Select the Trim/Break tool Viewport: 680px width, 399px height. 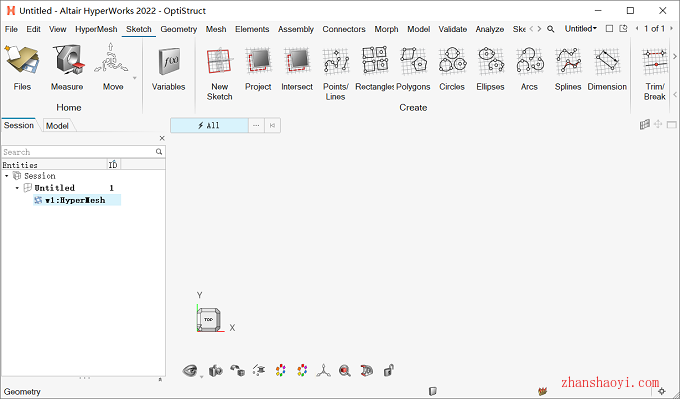[654, 74]
